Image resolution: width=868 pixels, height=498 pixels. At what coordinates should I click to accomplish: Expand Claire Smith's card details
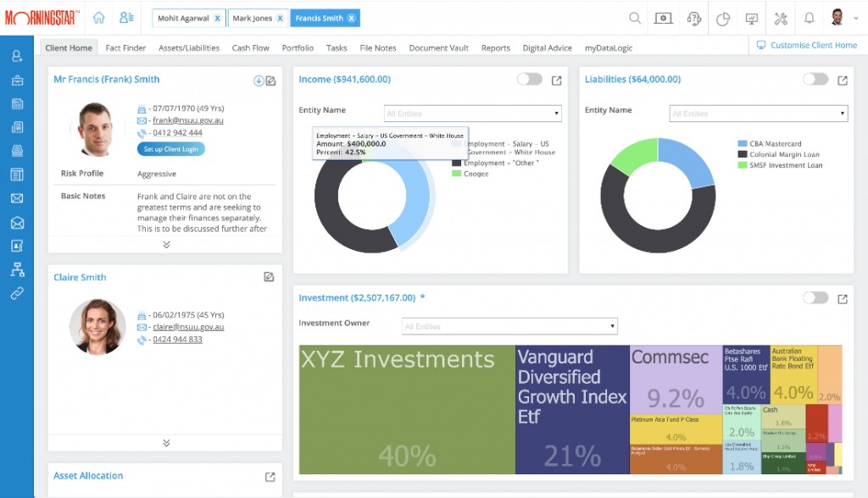(x=166, y=443)
